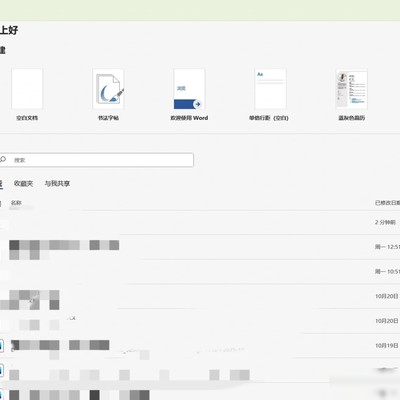This screenshot has height=400, width=400.
Task: Sort files by 已修改日期 column header
Action: coord(387,203)
